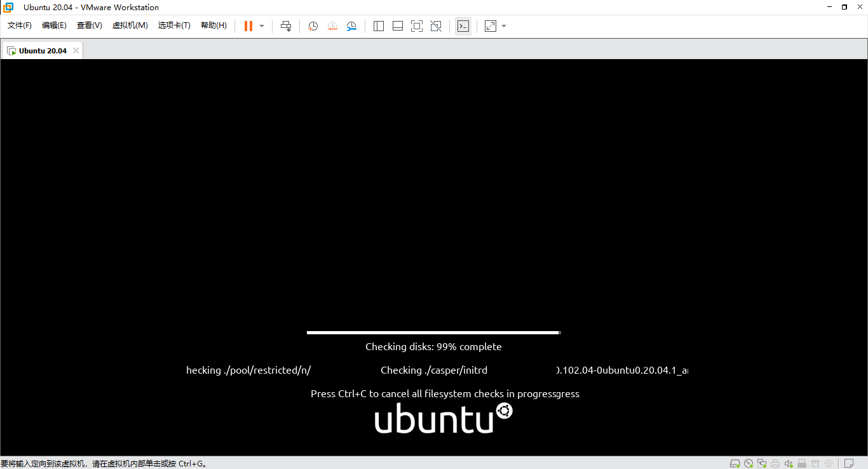
Task: Click the sound card speaker icon
Action: click(789, 463)
